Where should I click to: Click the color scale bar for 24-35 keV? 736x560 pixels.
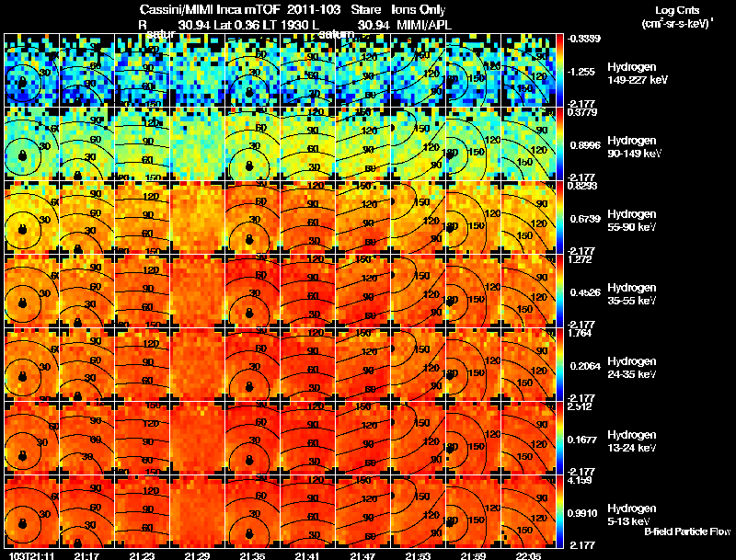(x=559, y=365)
